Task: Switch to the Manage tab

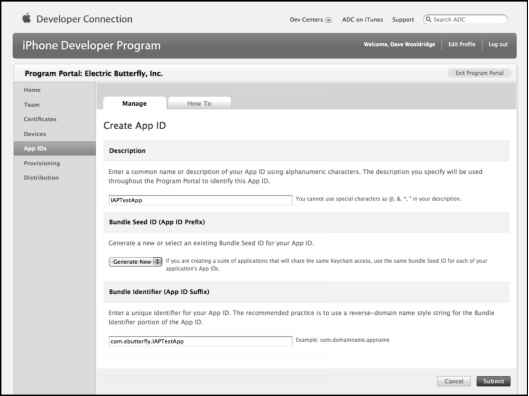Action: (134, 104)
